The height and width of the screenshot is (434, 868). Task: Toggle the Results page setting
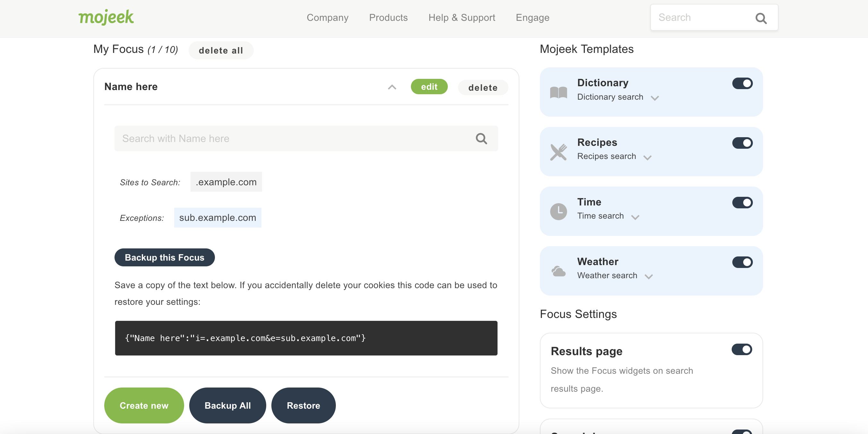point(742,349)
